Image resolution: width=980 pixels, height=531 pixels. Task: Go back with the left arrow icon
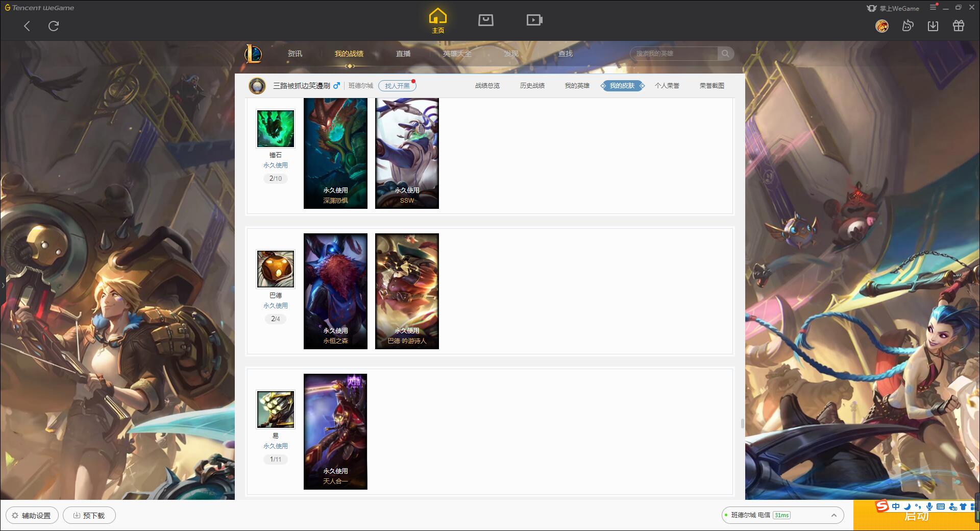pos(27,26)
